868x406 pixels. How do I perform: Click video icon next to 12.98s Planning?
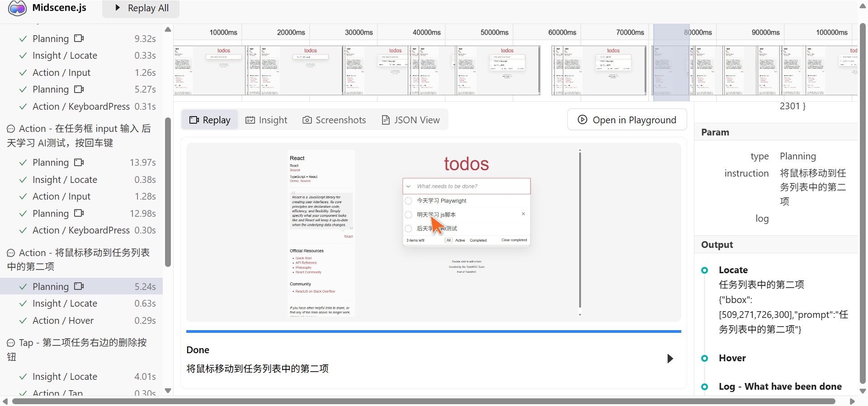click(79, 213)
